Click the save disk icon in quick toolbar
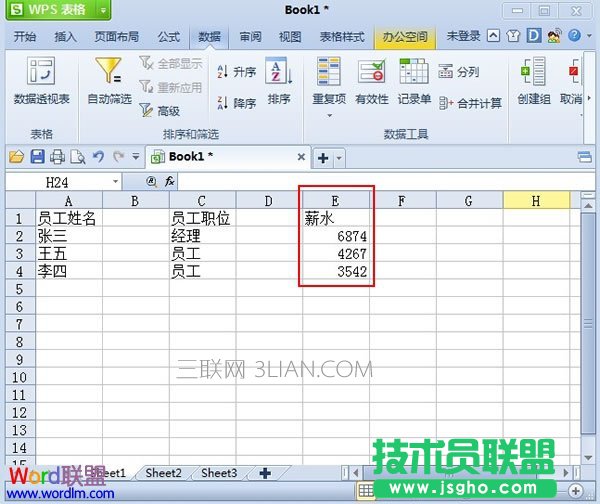 (x=37, y=157)
